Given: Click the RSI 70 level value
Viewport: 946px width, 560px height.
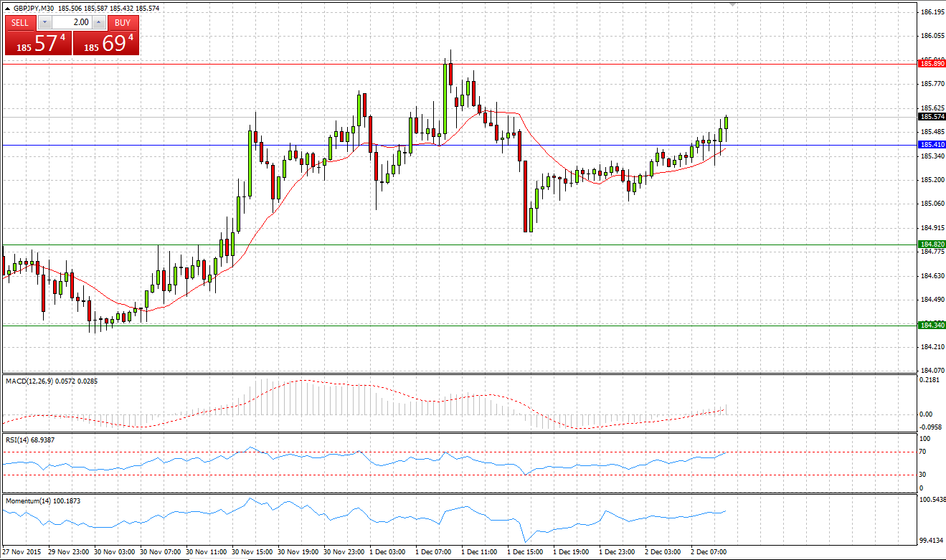Looking at the screenshot, I should pyautogui.click(x=923, y=452).
